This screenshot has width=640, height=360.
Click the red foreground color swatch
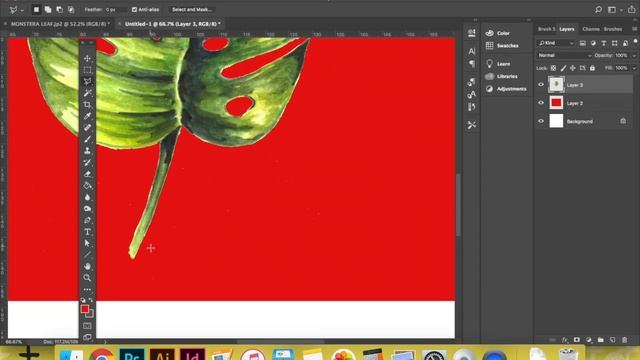click(x=84, y=309)
